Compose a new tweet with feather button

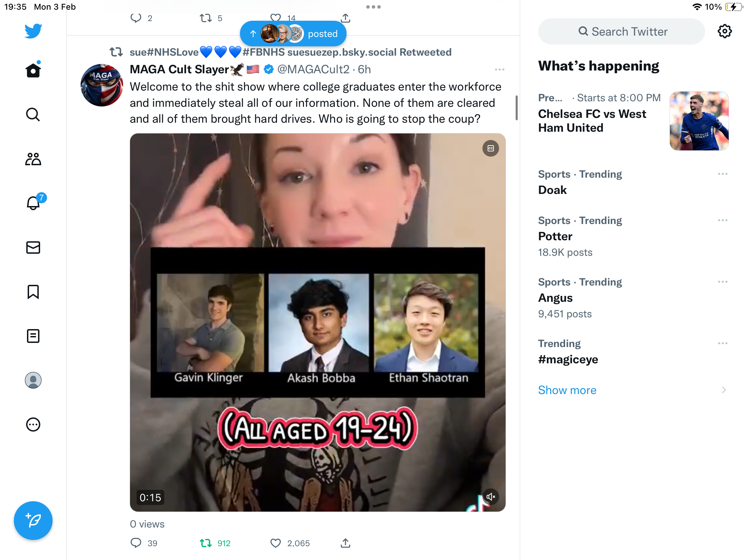33,521
